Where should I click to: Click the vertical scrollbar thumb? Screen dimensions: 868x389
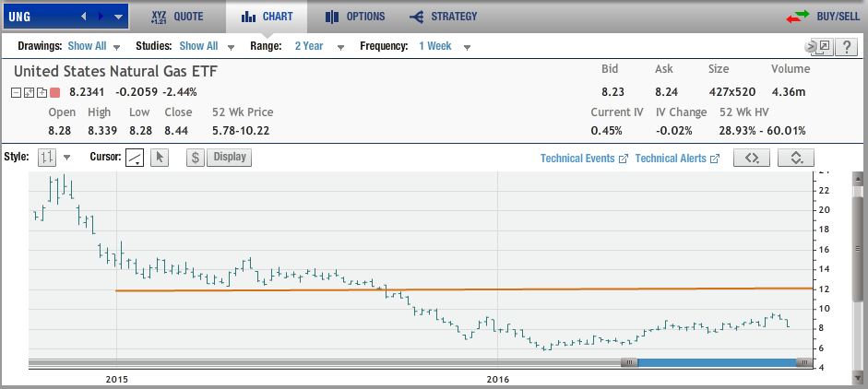pyautogui.click(x=858, y=248)
